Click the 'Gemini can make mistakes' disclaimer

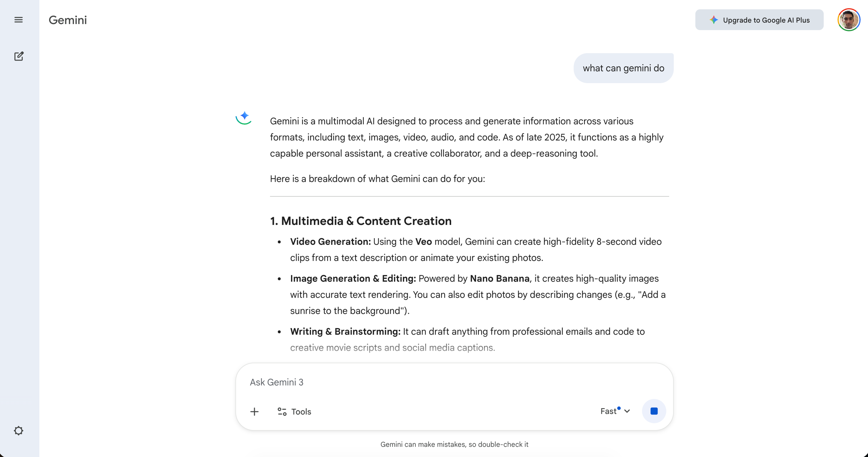[454, 444]
